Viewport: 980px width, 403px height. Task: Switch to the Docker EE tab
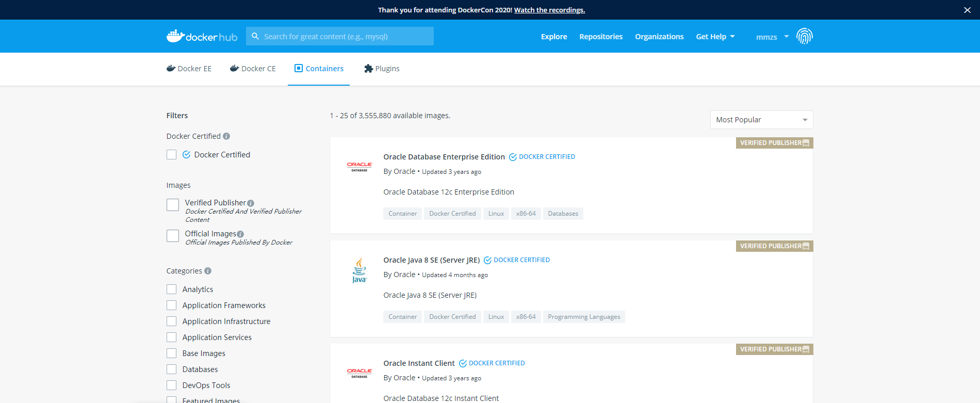click(x=189, y=69)
